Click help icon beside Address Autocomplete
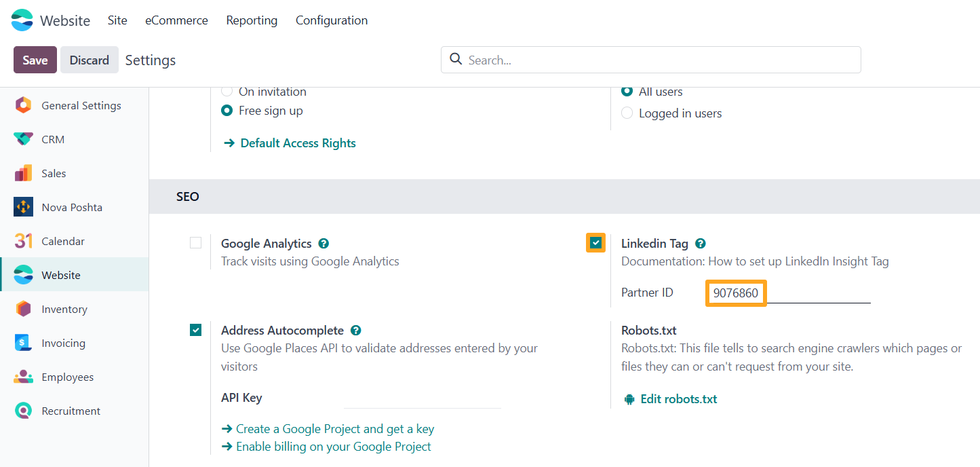This screenshot has width=980, height=467. click(x=356, y=331)
